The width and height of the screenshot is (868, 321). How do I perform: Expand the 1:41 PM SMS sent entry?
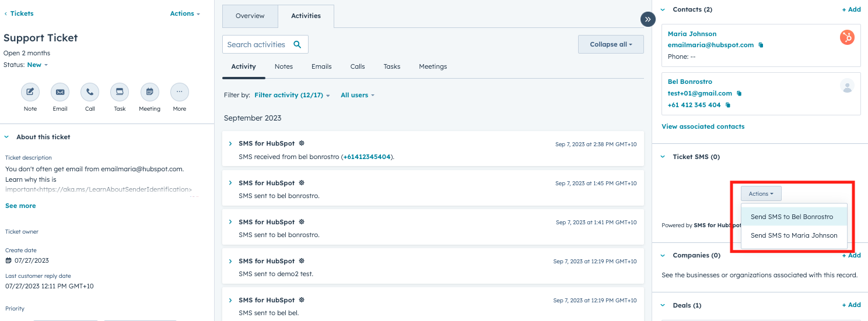(230, 222)
